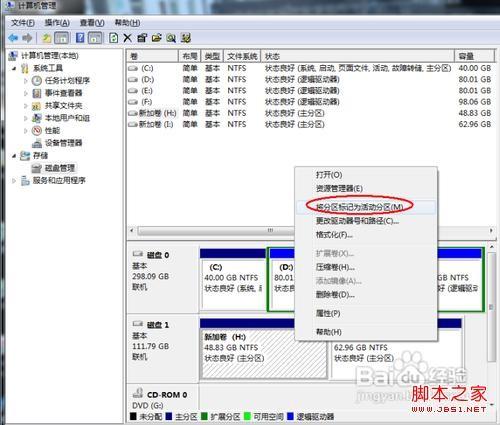500x425 pixels.
Task: Click the magnifier search toolbar icon
Action: (x=171, y=38)
